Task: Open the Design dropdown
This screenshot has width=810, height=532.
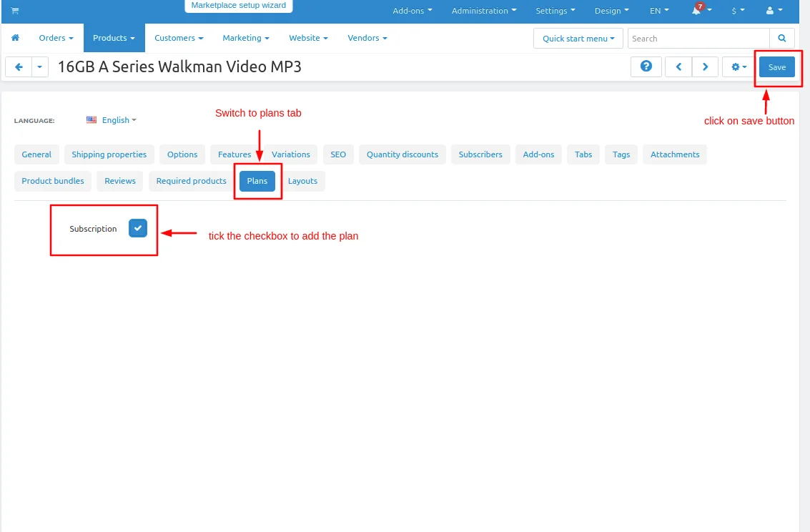Action: pos(612,10)
